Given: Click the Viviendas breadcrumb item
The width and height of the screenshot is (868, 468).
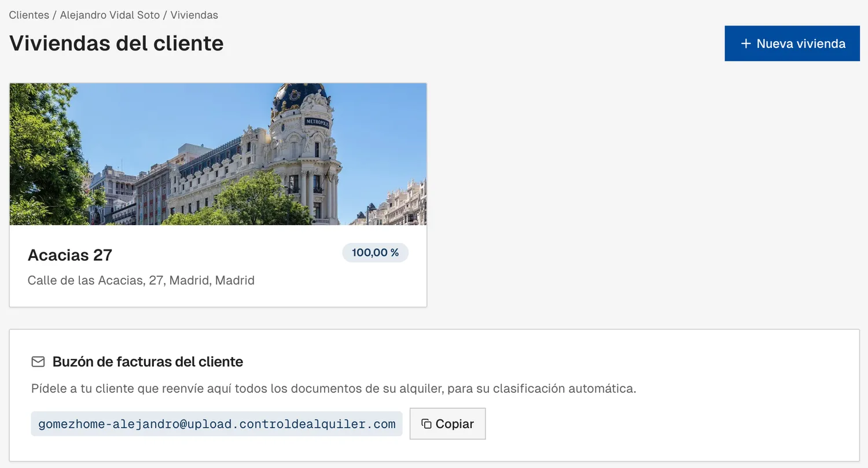Looking at the screenshot, I should 194,15.
